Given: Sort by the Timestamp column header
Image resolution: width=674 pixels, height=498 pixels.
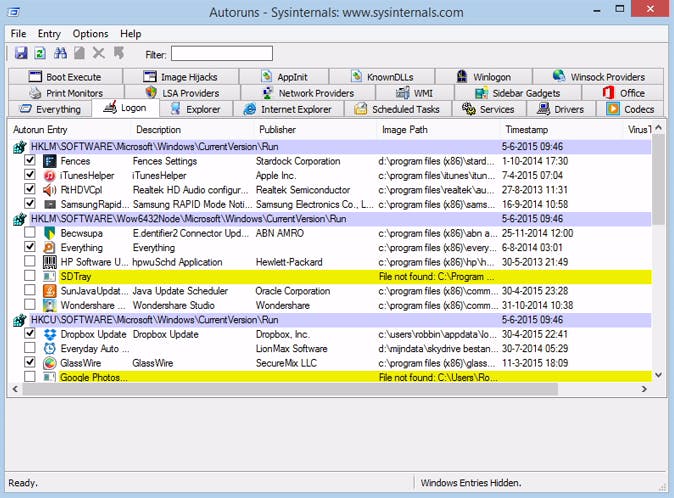Looking at the screenshot, I should 526,130.
